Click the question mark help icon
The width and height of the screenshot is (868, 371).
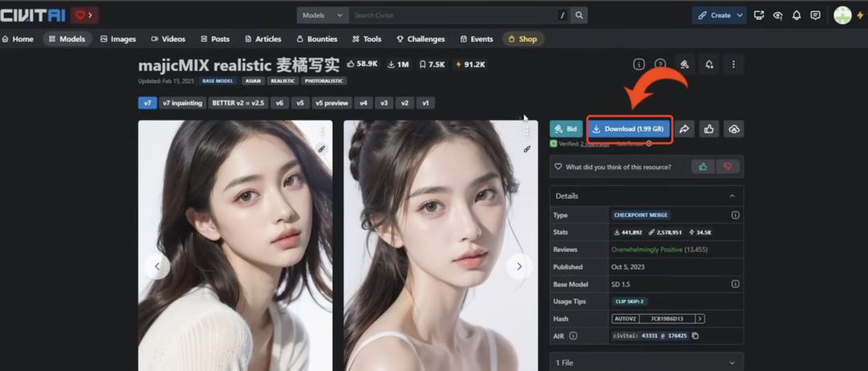(x=660, y=64)
